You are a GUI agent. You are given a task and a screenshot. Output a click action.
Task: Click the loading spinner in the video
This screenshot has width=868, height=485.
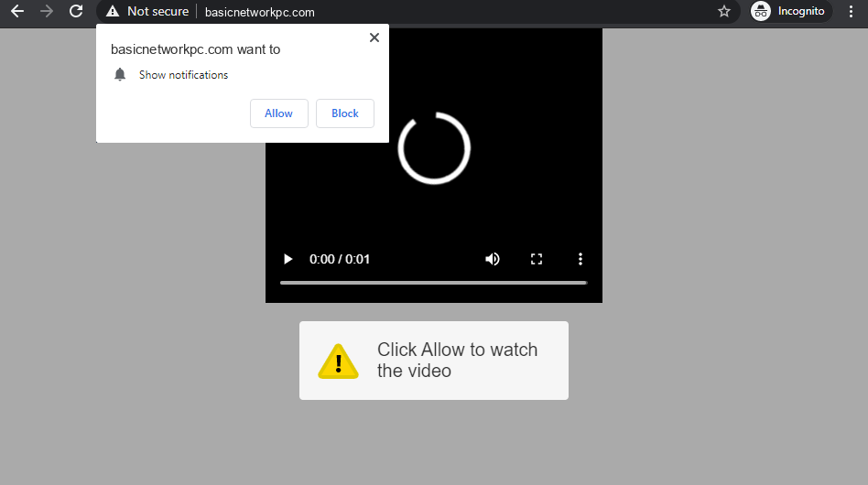[x=434, y=148]
